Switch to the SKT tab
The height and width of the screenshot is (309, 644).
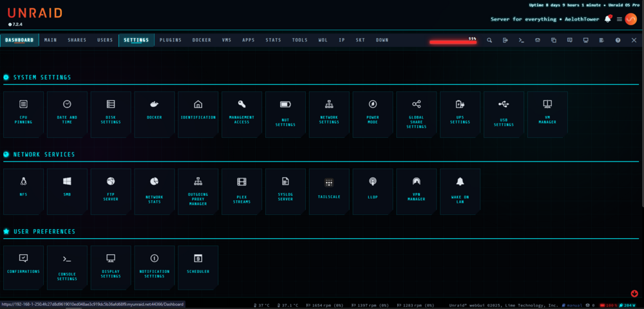(360, 40)
